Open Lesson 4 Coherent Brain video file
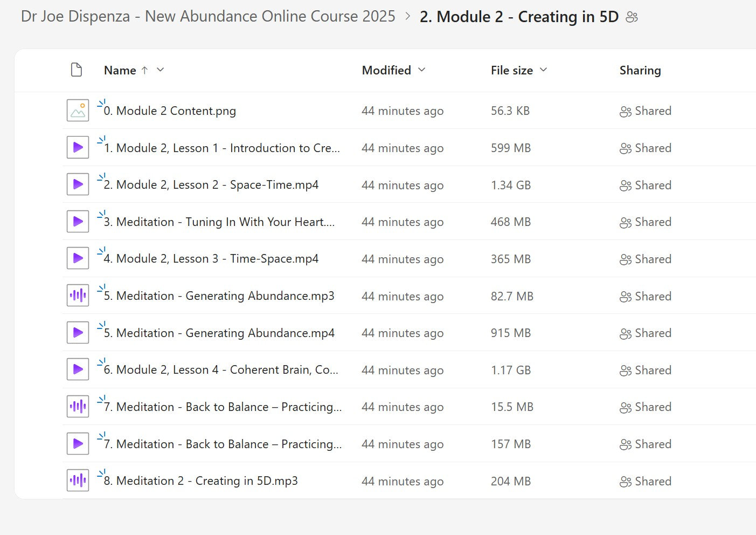The width and height of the screenshot is (756, 535). (220, 370)
